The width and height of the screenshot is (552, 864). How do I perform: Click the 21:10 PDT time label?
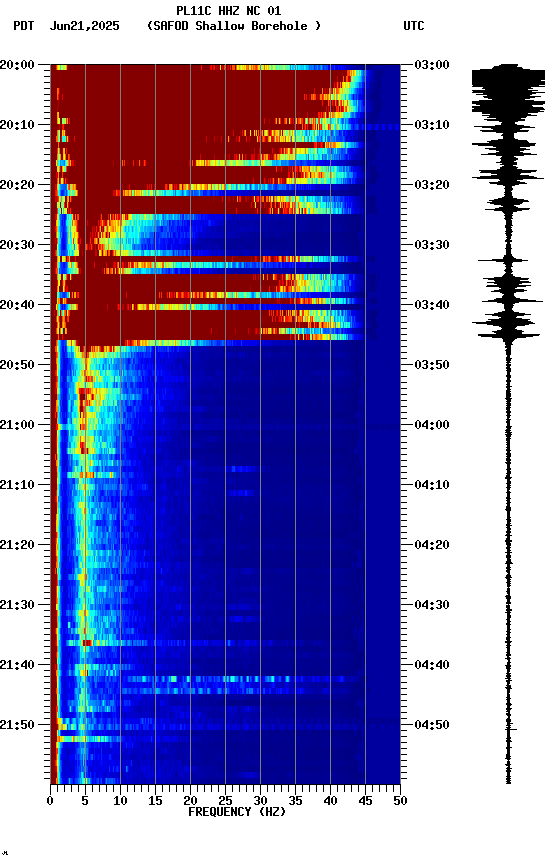17,485
